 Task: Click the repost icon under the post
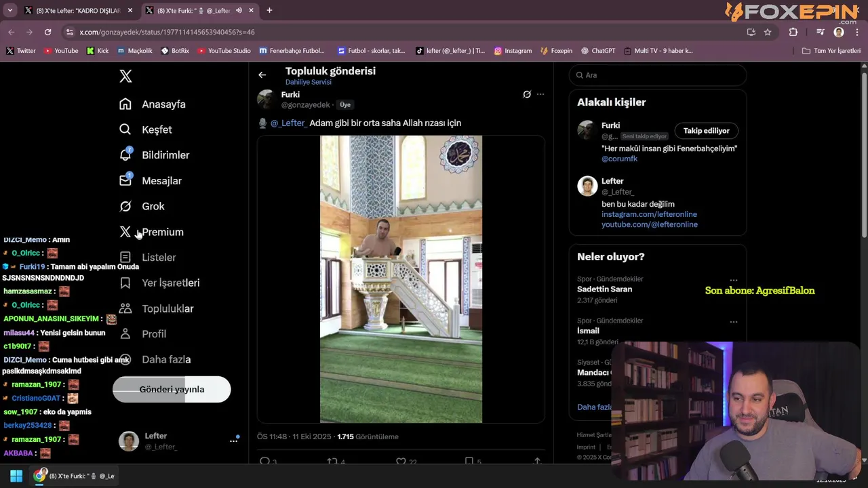332,462
